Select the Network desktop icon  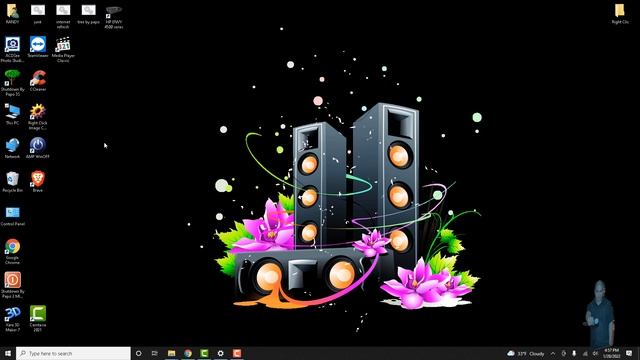click(12, 148)
